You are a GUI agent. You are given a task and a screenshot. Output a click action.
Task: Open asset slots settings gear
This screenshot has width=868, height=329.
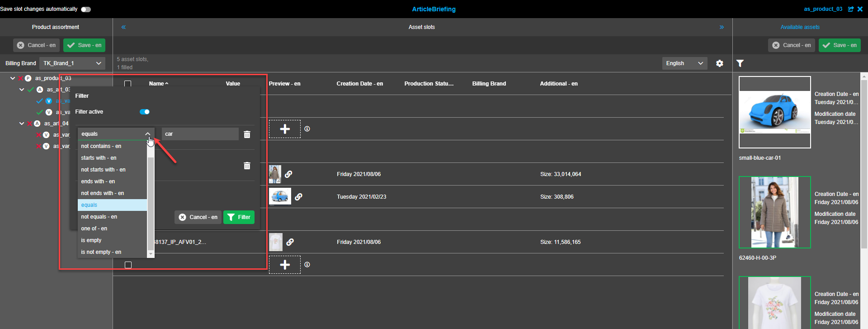click(720, 63)
